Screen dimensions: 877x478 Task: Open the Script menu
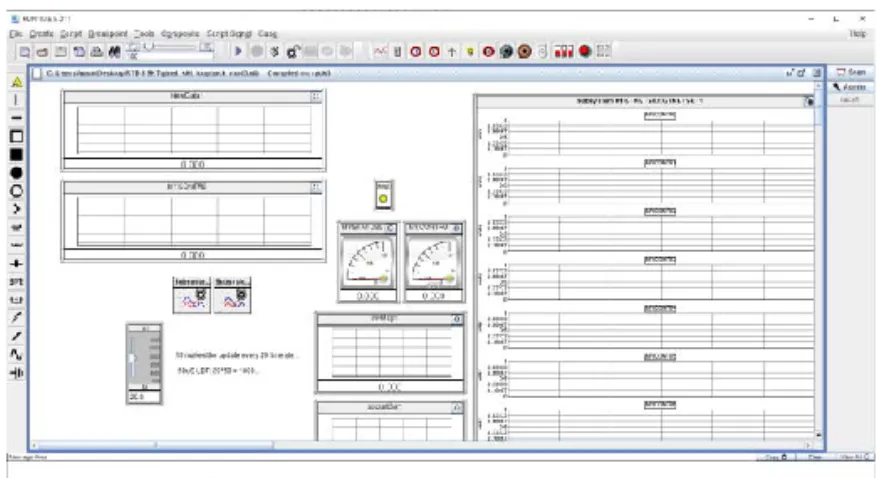pos(71,34)
